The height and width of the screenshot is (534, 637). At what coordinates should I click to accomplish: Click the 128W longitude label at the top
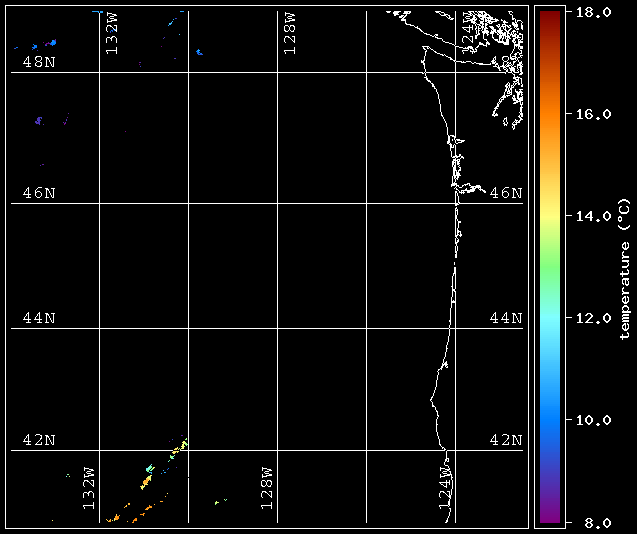click(289, 34)
